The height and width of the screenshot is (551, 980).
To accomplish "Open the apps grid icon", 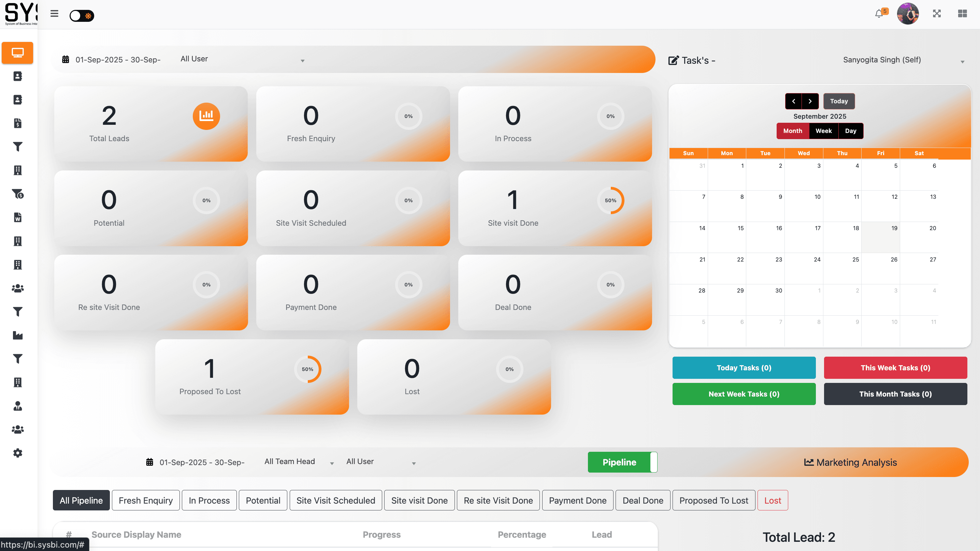I will (x=962, y=14).
